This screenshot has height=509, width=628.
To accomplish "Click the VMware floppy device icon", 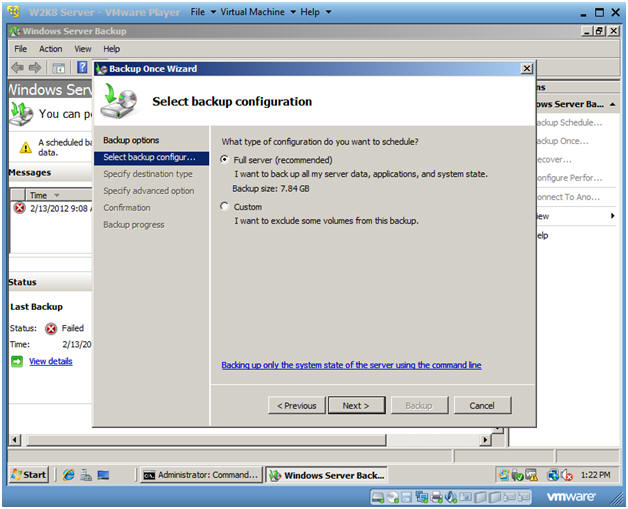I will click(407, 497).
